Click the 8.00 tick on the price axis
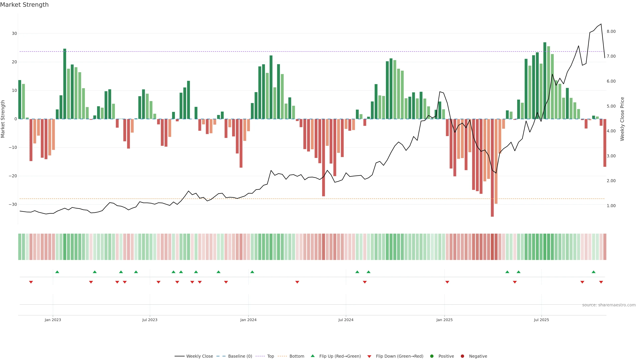 point(611,32)
